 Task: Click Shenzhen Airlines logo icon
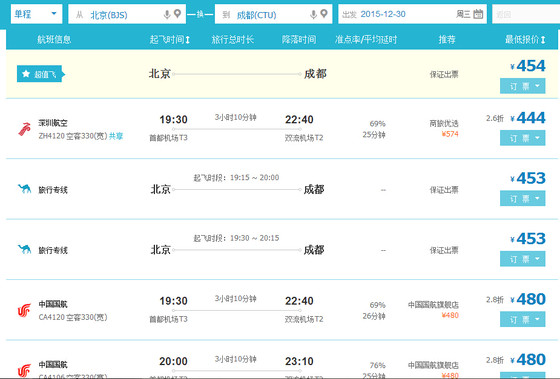pyautogui.click(x=24, y=129)
